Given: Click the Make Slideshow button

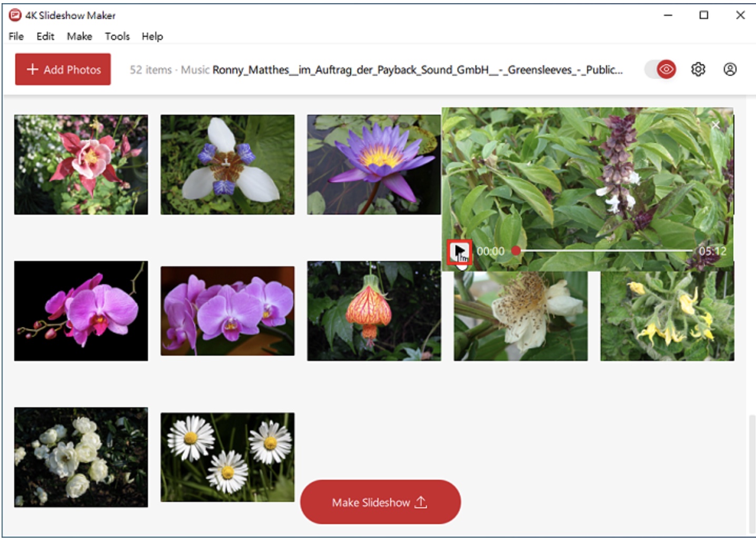Looking at the screenshot, I should 380,502.
